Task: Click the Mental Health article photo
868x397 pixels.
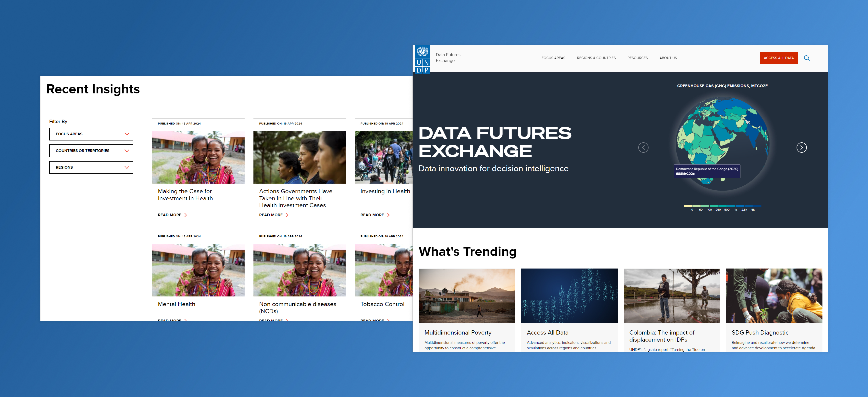Action: (198, 270)
